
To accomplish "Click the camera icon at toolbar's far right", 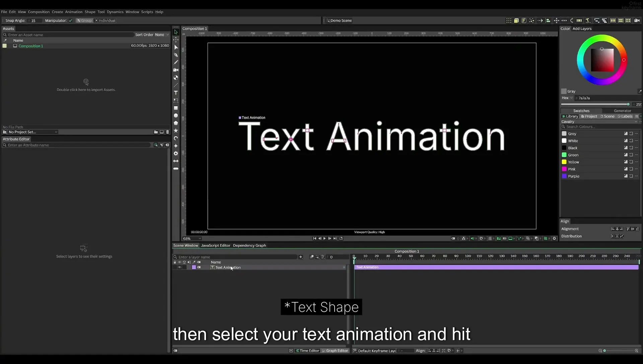I will (x=637, y=20).
